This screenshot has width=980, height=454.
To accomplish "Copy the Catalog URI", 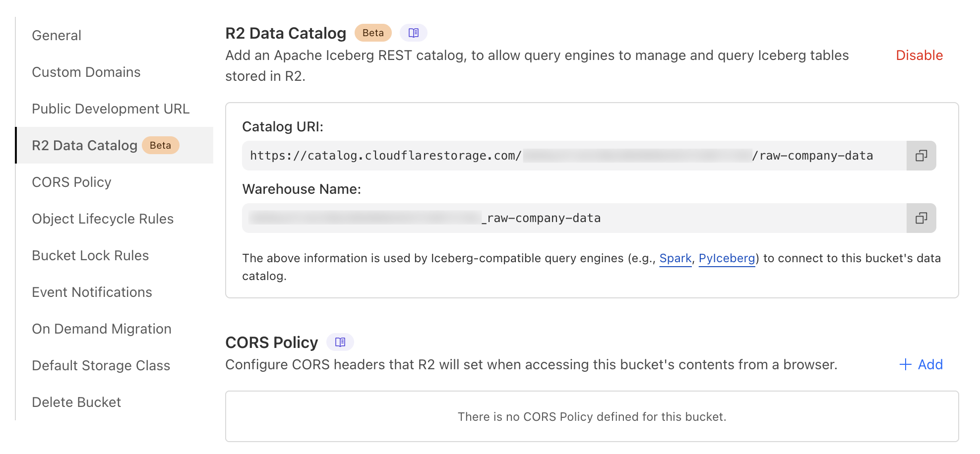I will 921,155.
